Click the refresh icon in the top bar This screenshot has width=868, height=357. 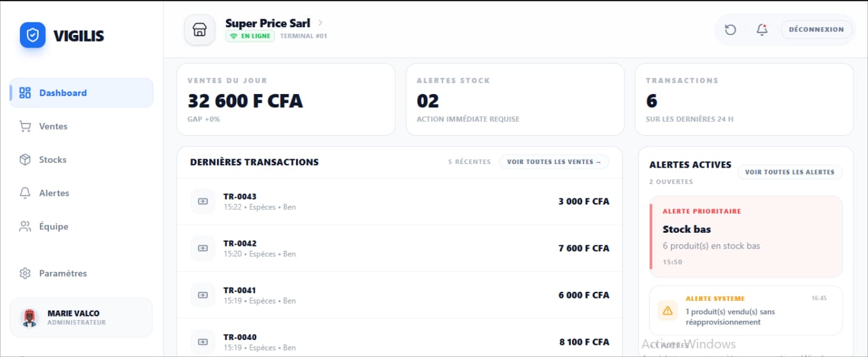coord(730,29)
